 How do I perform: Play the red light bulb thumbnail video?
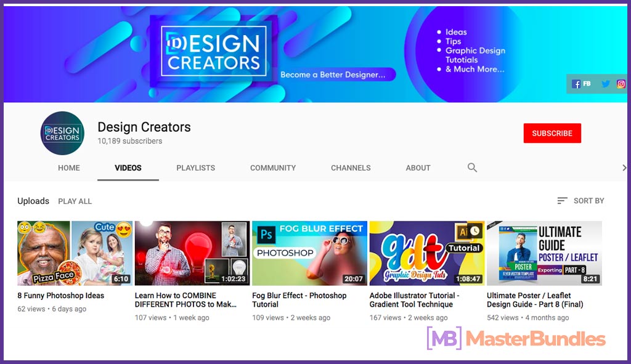[x=192, y=253]
